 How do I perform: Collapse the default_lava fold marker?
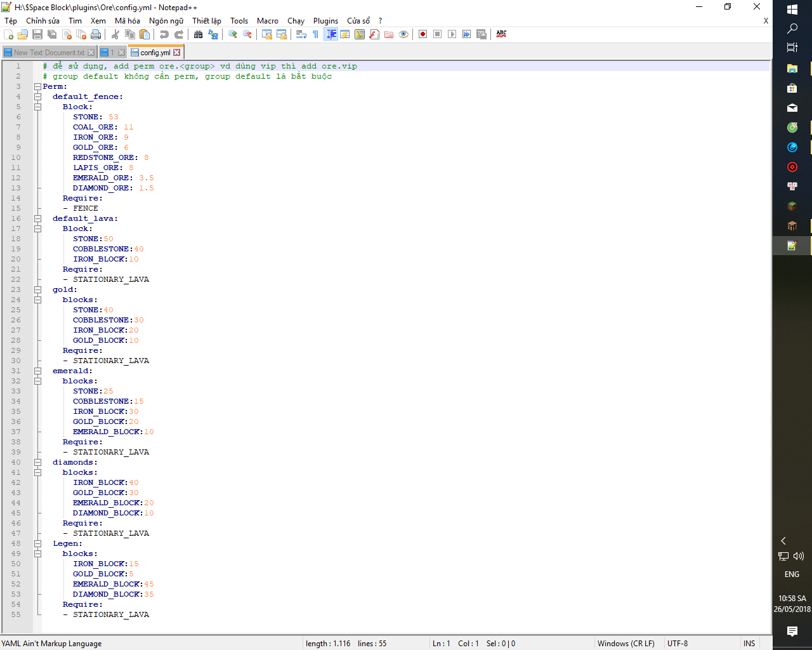click(37, 219)
